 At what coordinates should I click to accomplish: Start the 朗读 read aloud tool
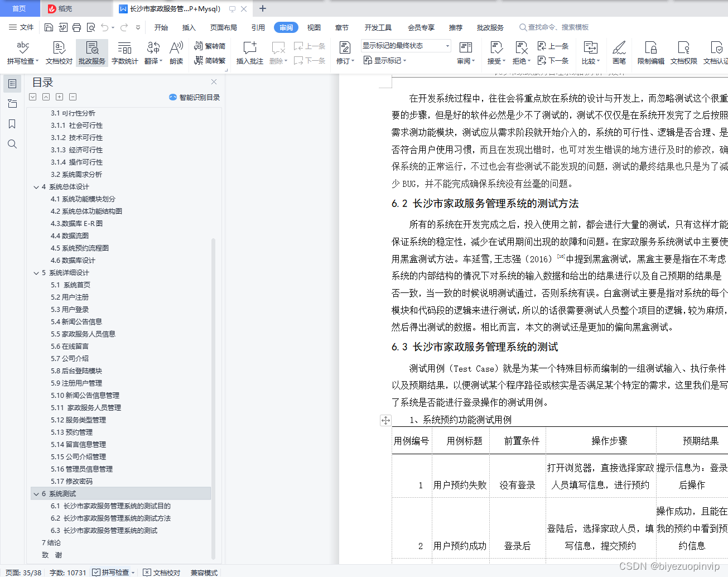(176, 53)
